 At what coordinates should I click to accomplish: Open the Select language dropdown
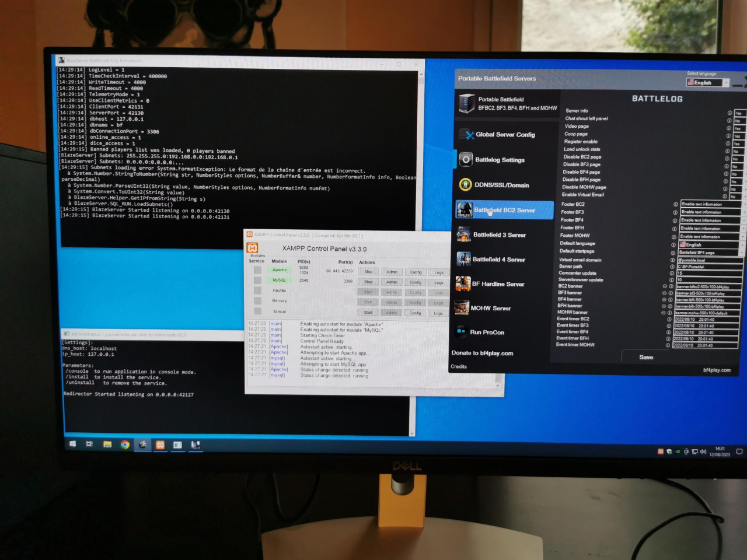click(x=708, y=83)
